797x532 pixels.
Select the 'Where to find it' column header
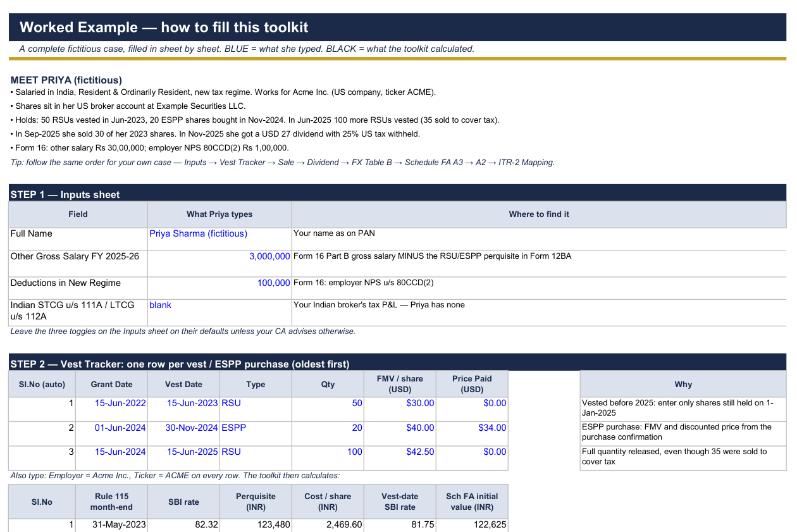point(539,214)
